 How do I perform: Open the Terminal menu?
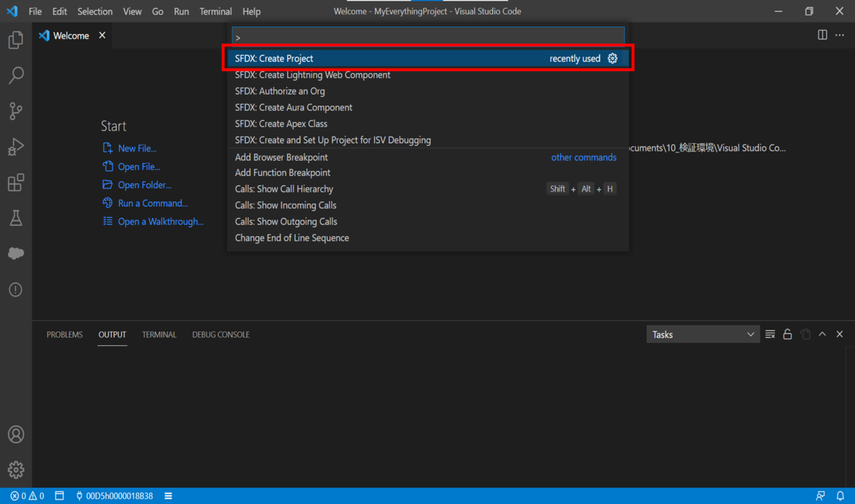[215, 11]
